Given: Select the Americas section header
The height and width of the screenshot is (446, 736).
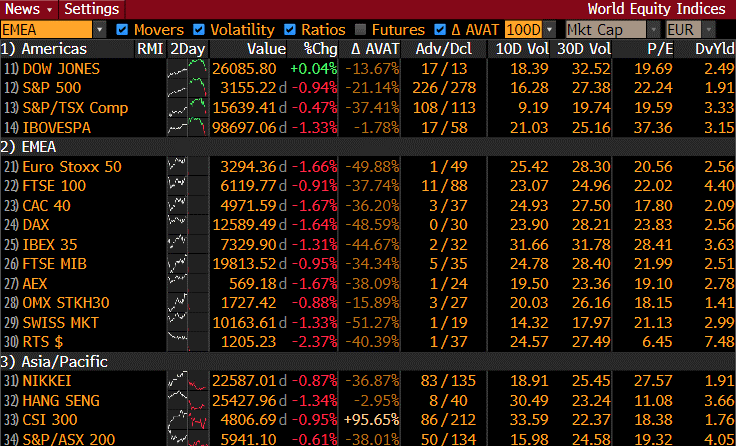Looking at the screenshot, I should pyautogui.click(x=54, y=49).
